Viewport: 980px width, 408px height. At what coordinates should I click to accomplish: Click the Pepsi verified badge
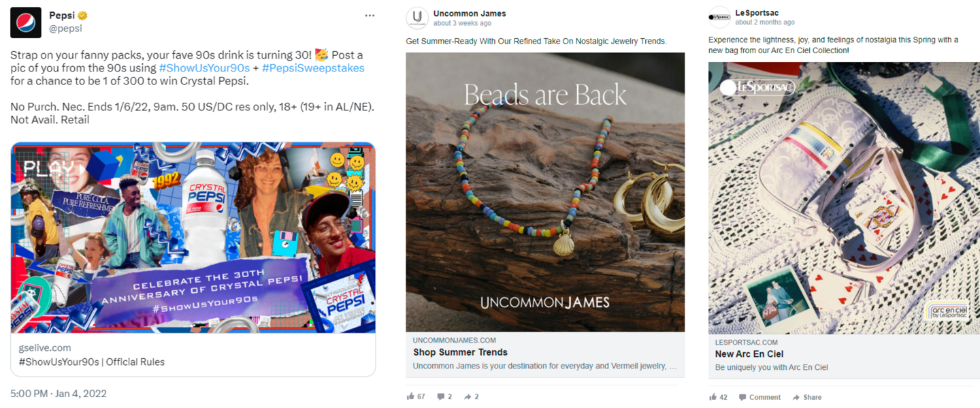click(82, 16)
